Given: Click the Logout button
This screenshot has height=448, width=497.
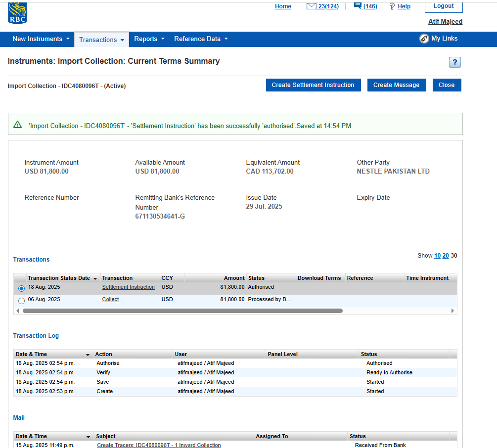Looking at the screenshot, I should [x=443, y=6].
